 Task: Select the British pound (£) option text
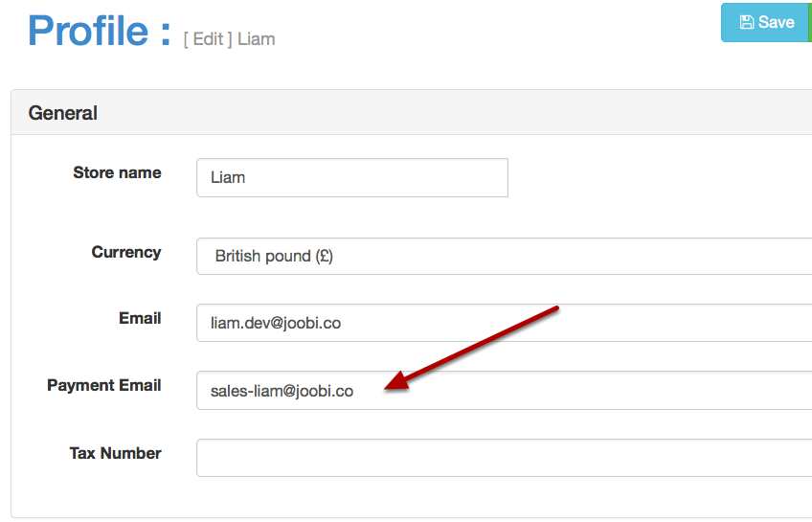(x=274, y=257)
